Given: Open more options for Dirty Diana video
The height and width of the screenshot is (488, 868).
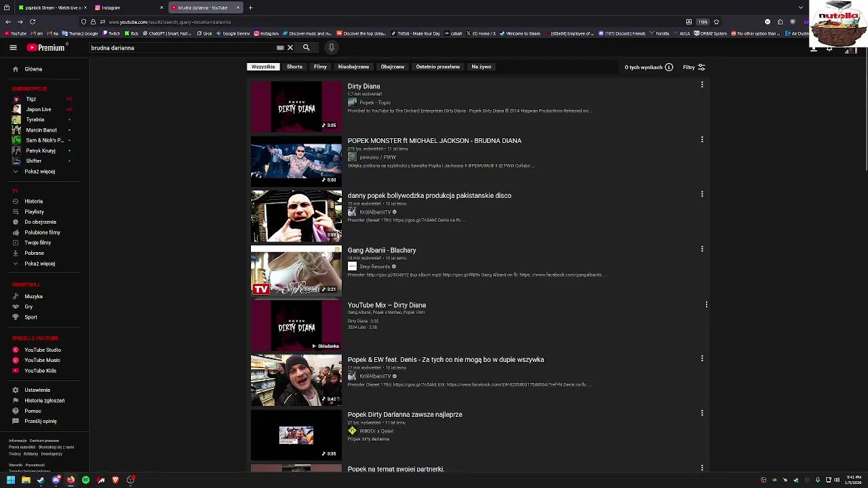Looking at the screenshot, I should pyautogui.click(x=702, y=85).
